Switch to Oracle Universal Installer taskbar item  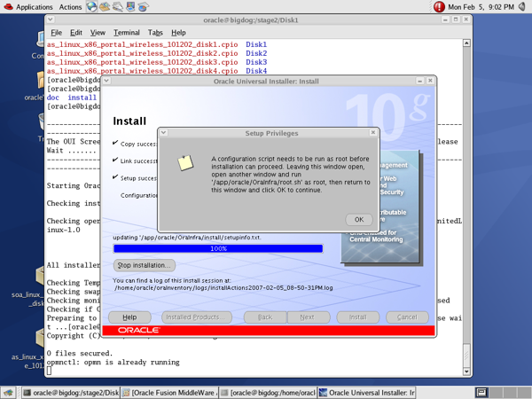coord(367,393)
